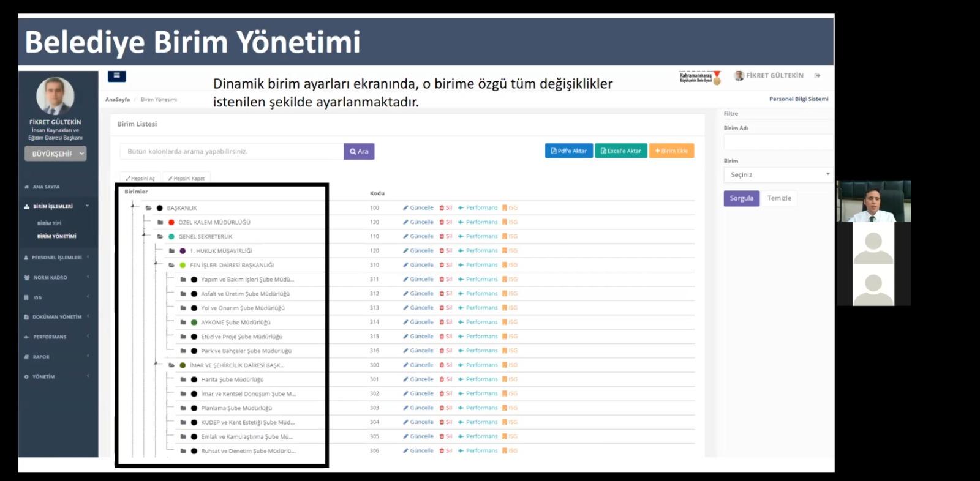Viewport: 980px width, 481px height.
Task: Click the folder icon of BAŞKANLIK
Action: coord(148,208)
